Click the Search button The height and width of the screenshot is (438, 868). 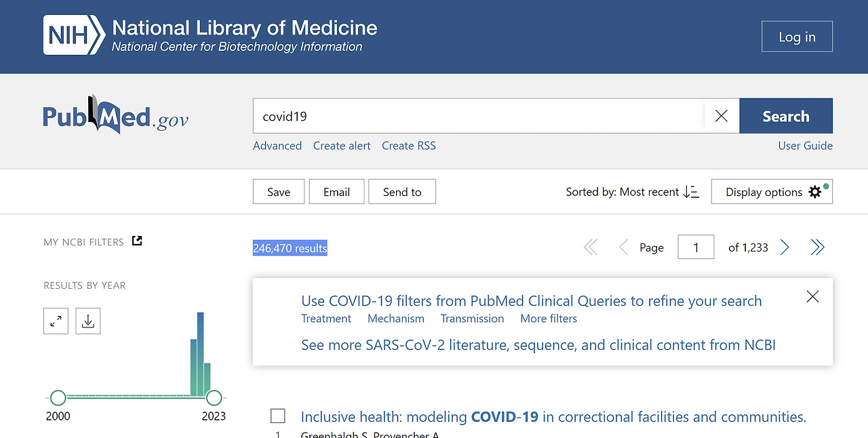(x=785, y=116)
